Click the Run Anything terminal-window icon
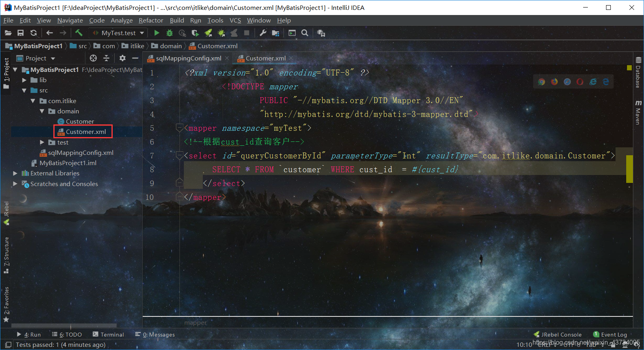This screenshot has height=350, width=644. [x=292, y=33]
